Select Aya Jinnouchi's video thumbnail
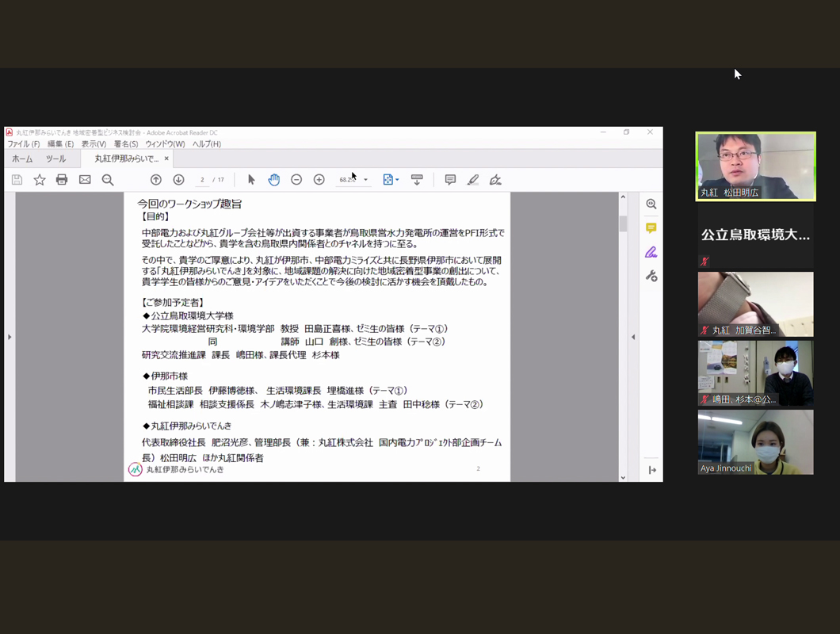The width and height of the screenshot is (840, 634). [755, 441]
